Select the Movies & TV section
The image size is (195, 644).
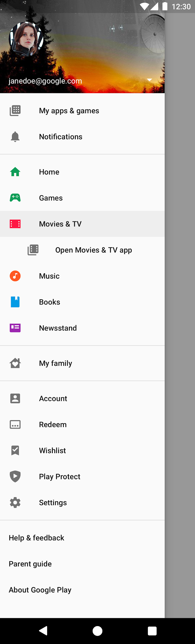tap(82, 224)
